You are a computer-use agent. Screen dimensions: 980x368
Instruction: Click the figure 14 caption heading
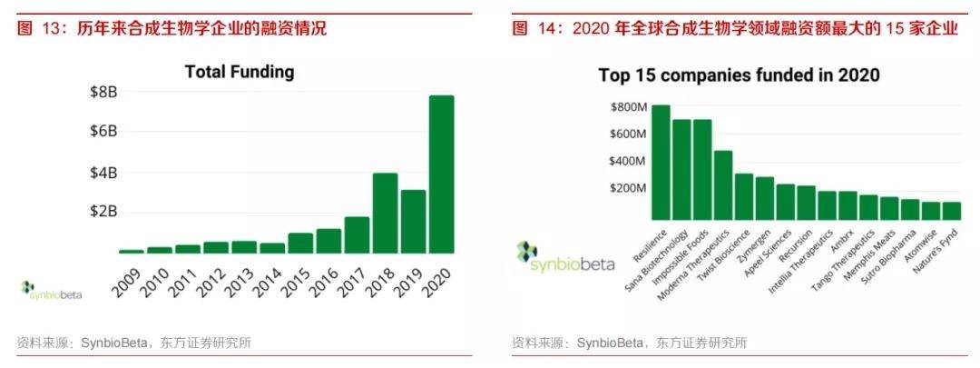(x=735, y=28)
